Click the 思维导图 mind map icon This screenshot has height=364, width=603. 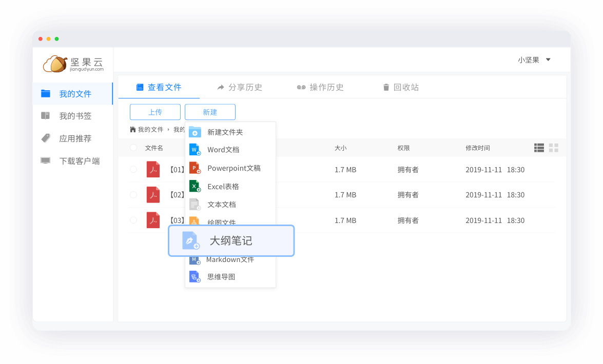point(195,277)
